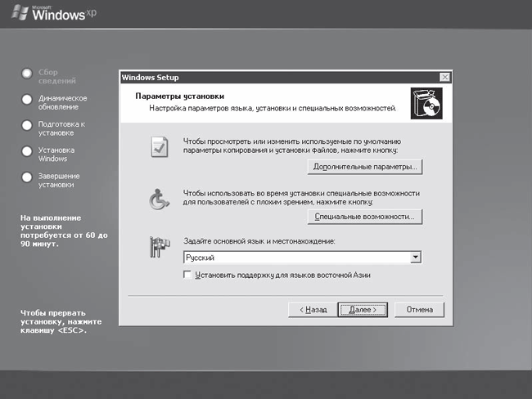Cancel setup with the Отмена button
Screen dimensions: 532x399
419,310
